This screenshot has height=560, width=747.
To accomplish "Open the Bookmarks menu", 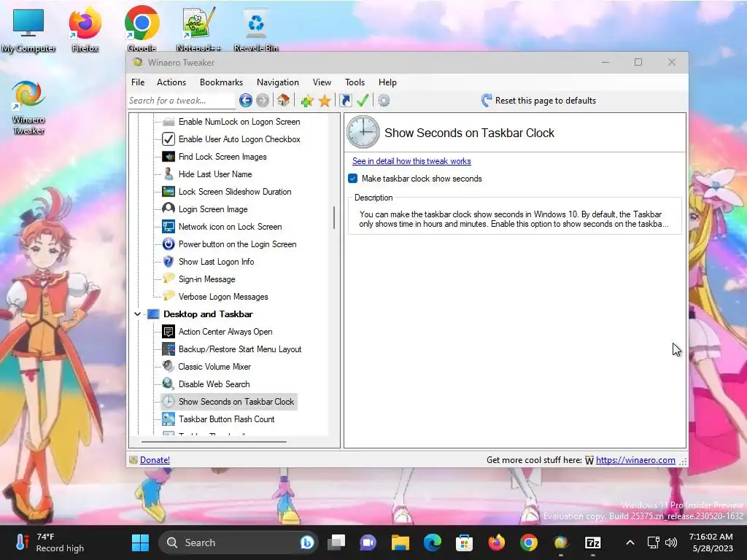I will (x=221, y=82).
